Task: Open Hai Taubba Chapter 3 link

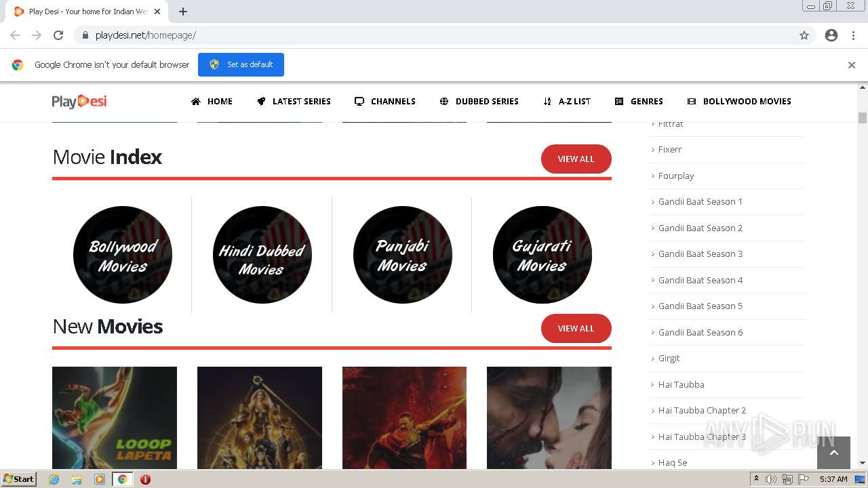Action: click(x=702, y=436)
